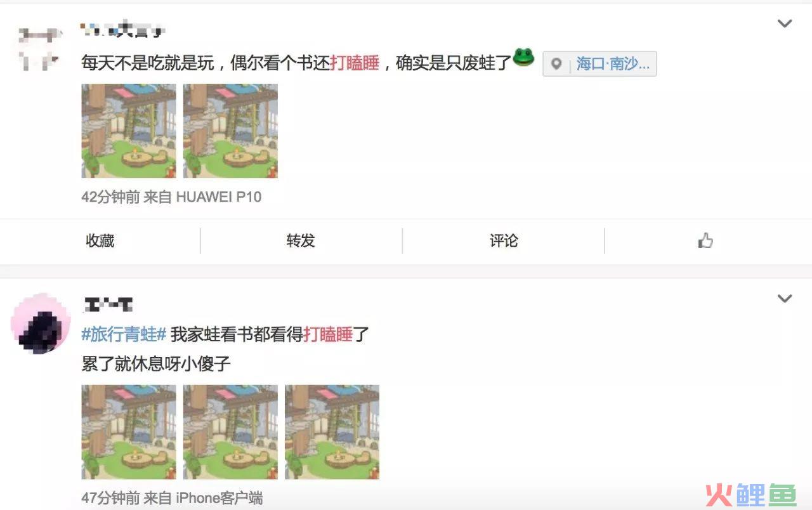Open location tag 海口·南沙
The image size is (812, 510).
click(x=599, y=64)
